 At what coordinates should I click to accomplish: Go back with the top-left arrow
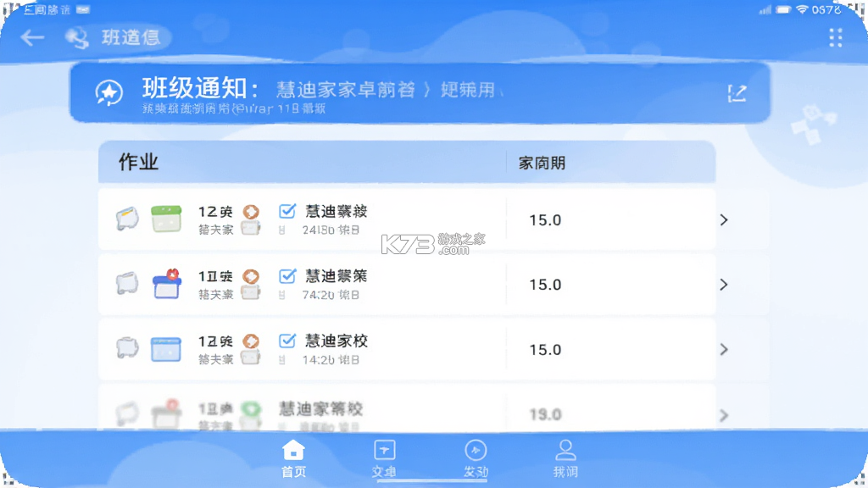32,37
